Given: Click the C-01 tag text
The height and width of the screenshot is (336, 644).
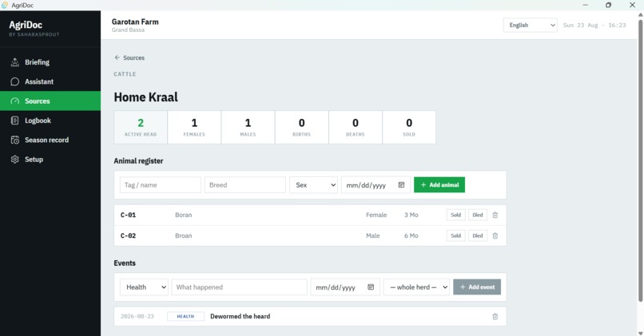Looking at the screenshot, I should (128, 215).
